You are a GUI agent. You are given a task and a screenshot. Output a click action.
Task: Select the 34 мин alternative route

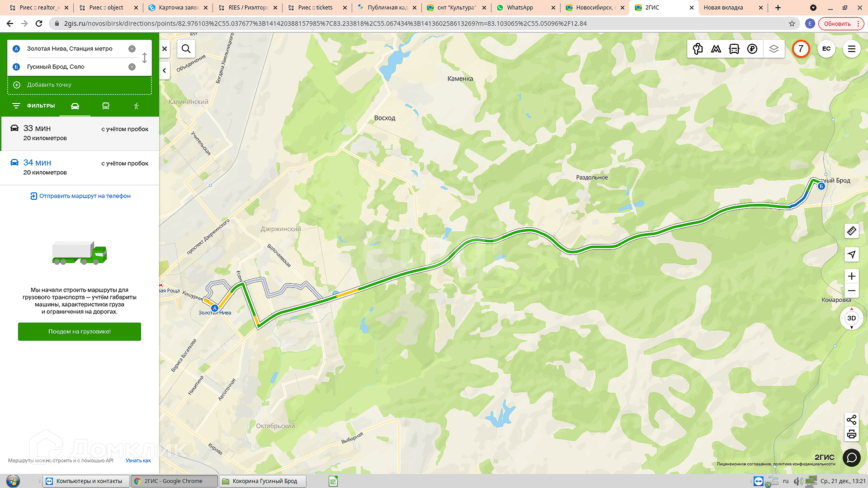point(80,167)
